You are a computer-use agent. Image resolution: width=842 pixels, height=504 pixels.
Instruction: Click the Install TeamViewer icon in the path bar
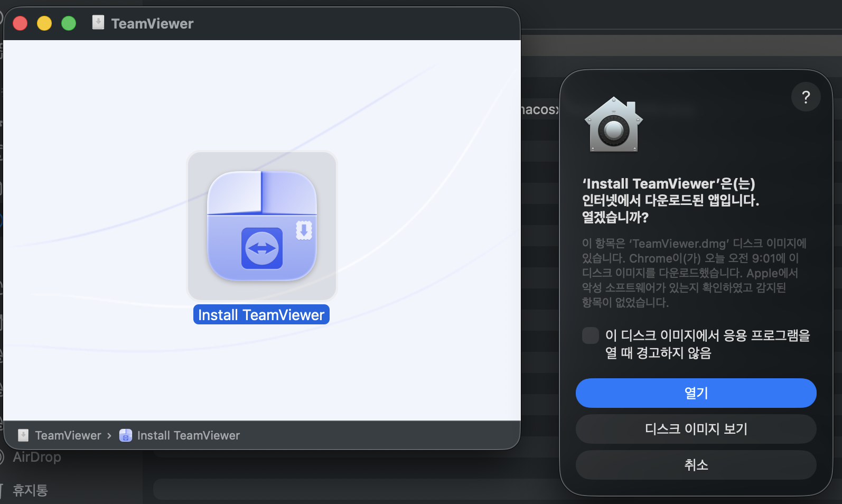point(126,435)
